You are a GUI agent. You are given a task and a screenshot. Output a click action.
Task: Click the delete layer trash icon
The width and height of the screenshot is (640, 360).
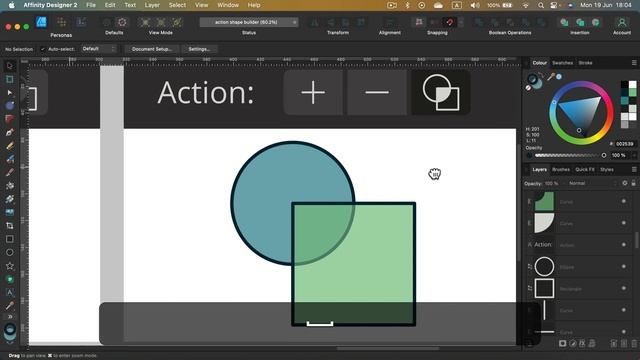click(634, 344)
